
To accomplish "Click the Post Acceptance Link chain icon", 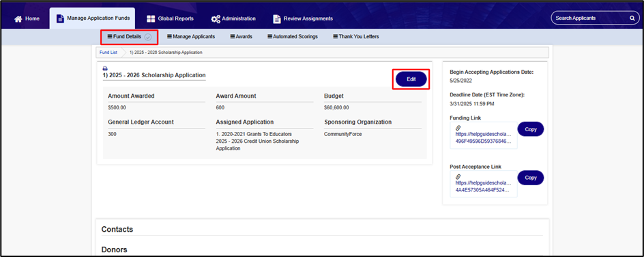I will [x=458, y=176].
